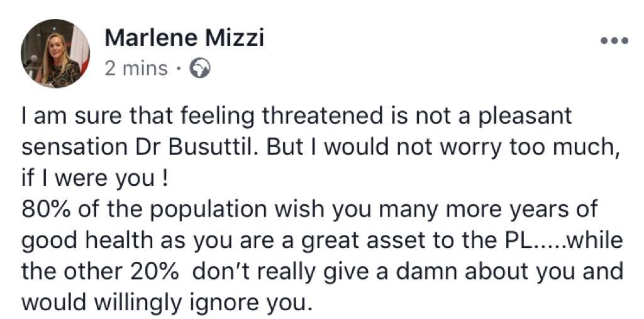Open Marlene Mizzi's profile picture
Screen dimensions: 644x319
[x=55, y=53]
